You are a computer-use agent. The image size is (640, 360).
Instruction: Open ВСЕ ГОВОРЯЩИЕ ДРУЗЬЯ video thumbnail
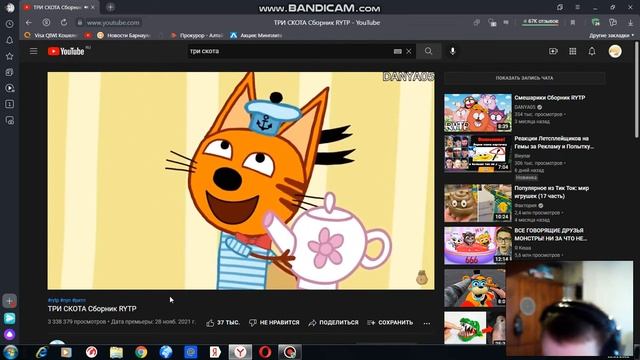click(478, 246)
